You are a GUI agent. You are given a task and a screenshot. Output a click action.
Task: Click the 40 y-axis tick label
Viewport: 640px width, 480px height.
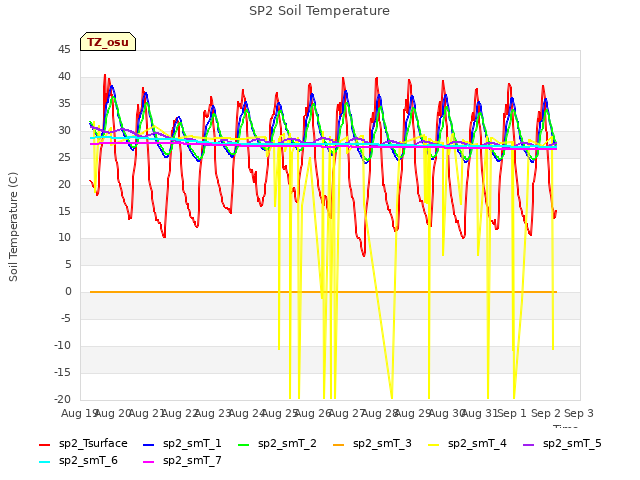pos(64,77)
